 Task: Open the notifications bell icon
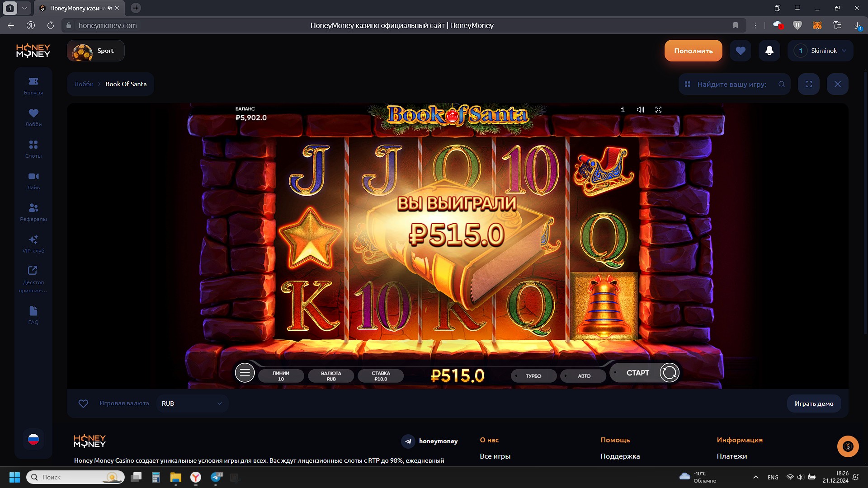(769, 51)
